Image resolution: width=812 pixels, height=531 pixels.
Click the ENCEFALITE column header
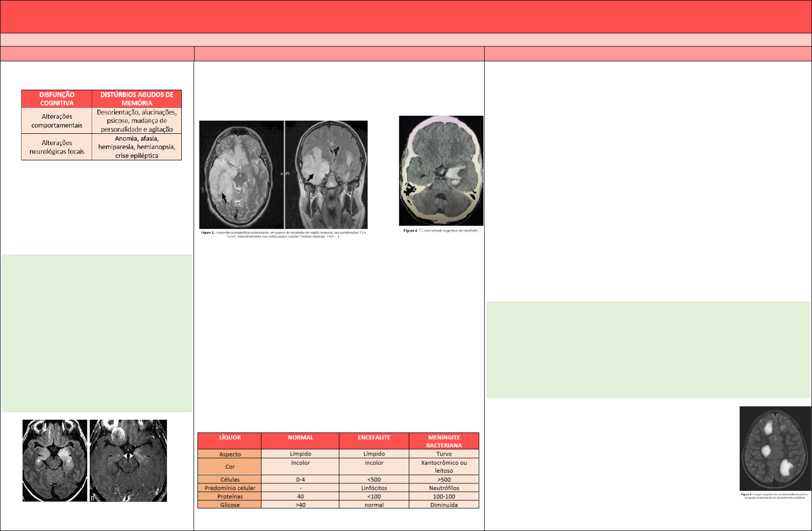point(374,441)
